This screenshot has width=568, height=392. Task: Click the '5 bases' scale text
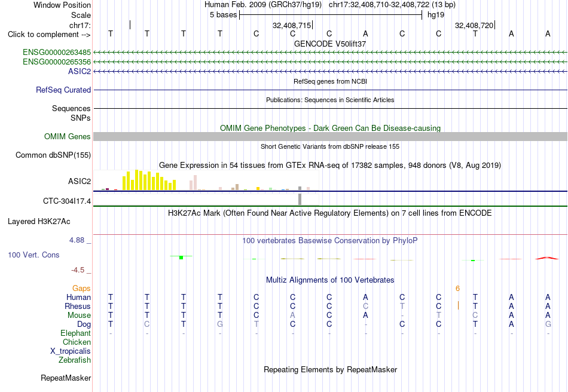223,15
